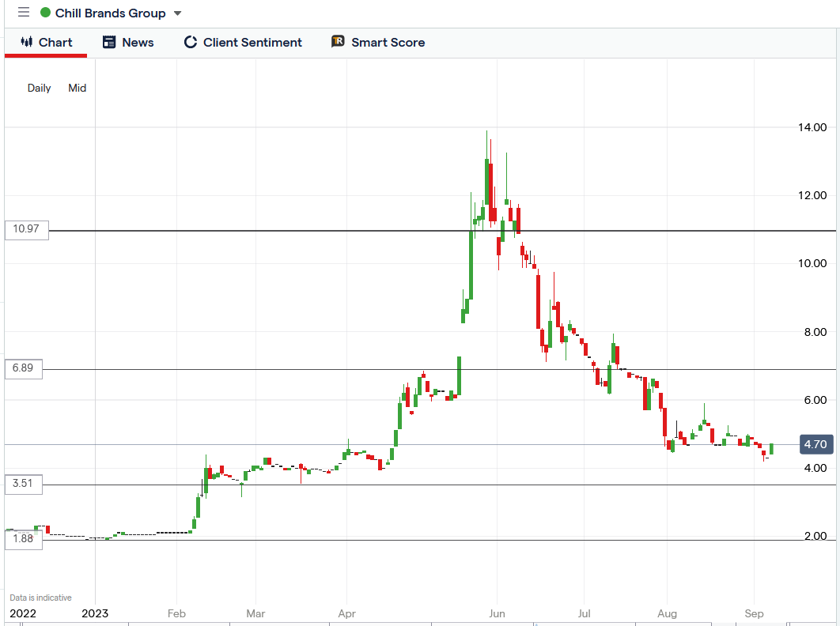Click the News calendar icon
This screenshot has width=840, height=626.
pos(109,42)
